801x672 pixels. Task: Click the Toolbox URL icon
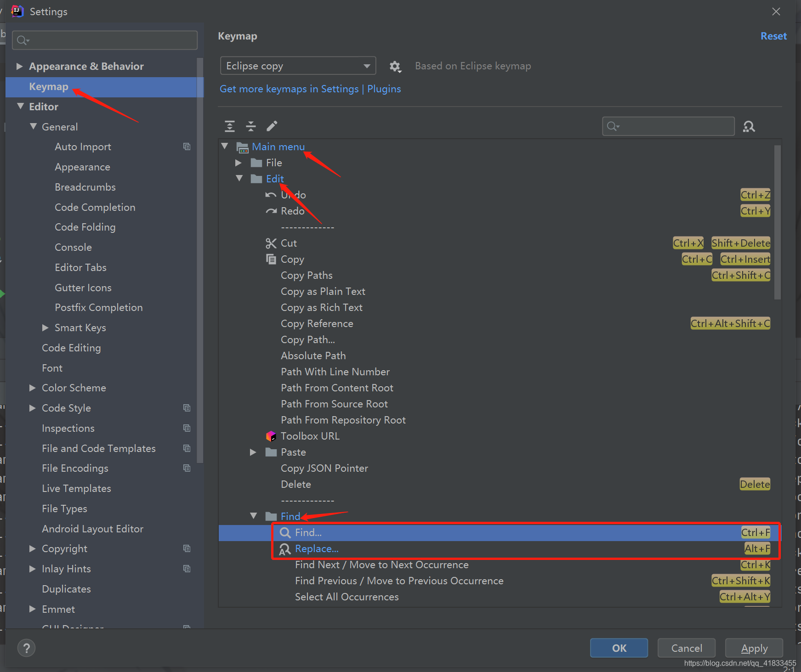pyautogui.click(x=271, y=436)
